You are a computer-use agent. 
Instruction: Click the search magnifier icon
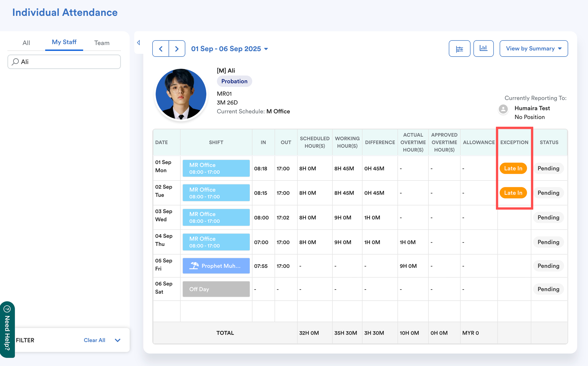(15, 62)
